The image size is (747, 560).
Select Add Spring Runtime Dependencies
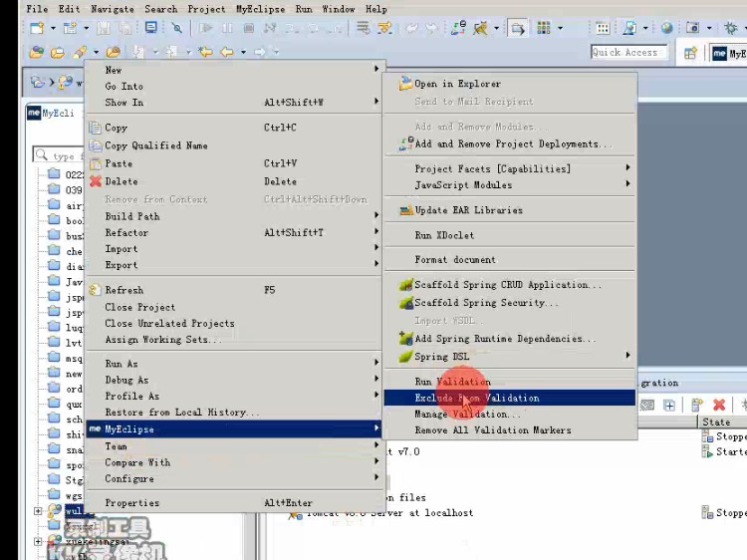[510, 339]
